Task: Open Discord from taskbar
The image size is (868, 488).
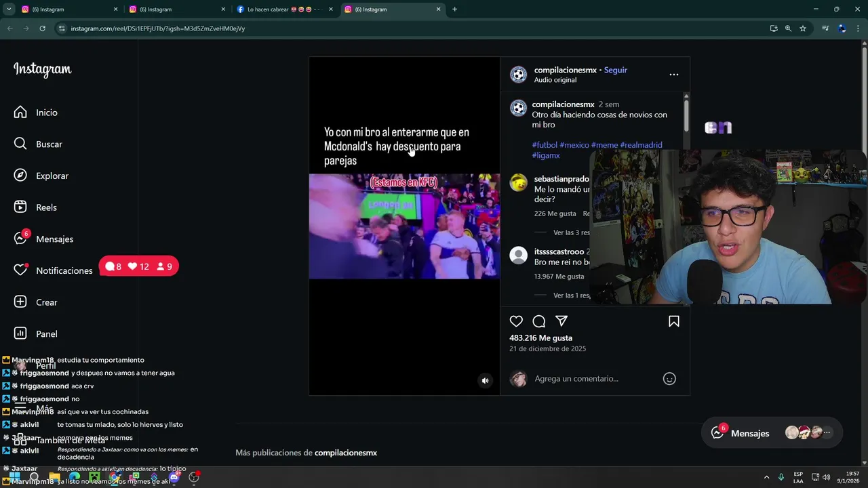Action: click(x=174, y=477)
